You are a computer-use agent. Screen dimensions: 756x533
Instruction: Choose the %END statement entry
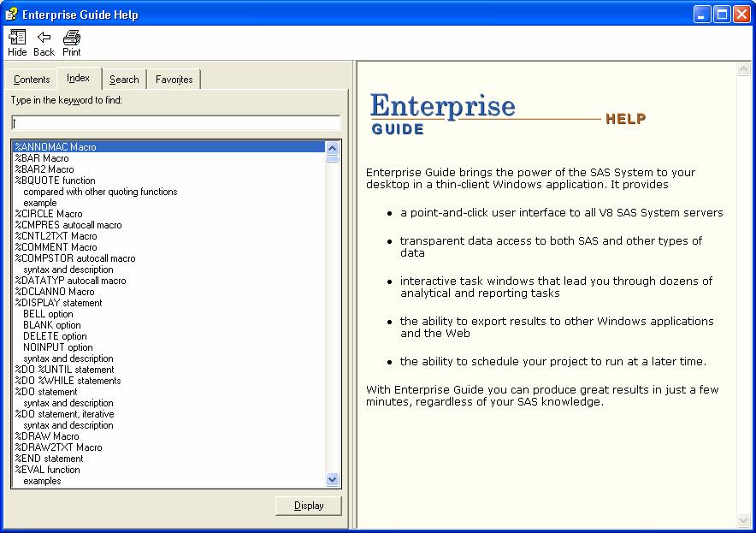coord(50,459)
